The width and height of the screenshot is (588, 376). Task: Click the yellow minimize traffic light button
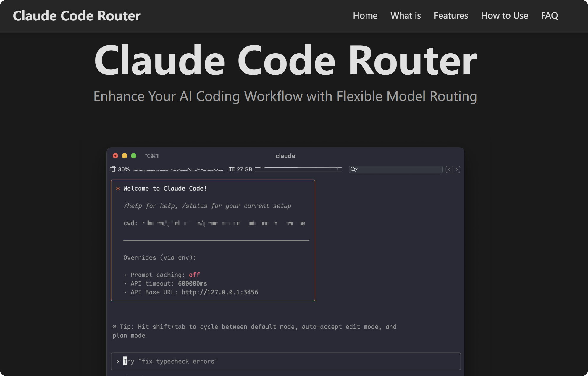[125, 155]
